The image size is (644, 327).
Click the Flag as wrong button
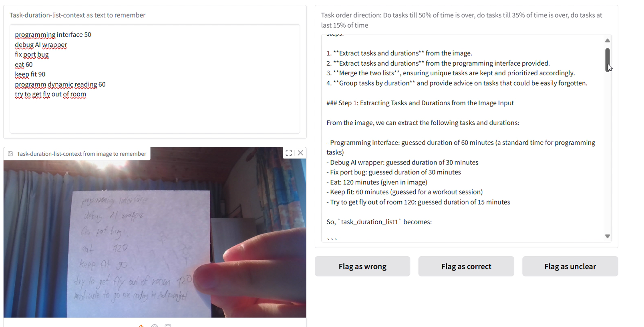pyautogui.click(x=362, y=267)
